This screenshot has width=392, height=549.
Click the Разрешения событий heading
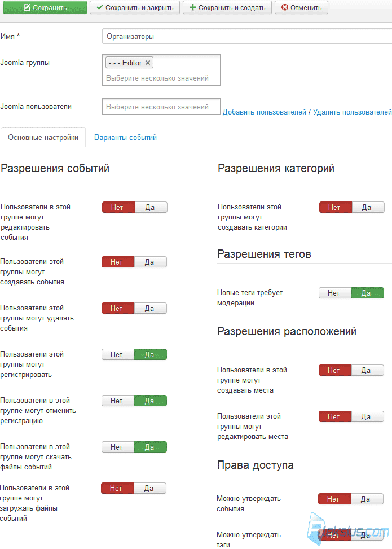click(55, 168)
